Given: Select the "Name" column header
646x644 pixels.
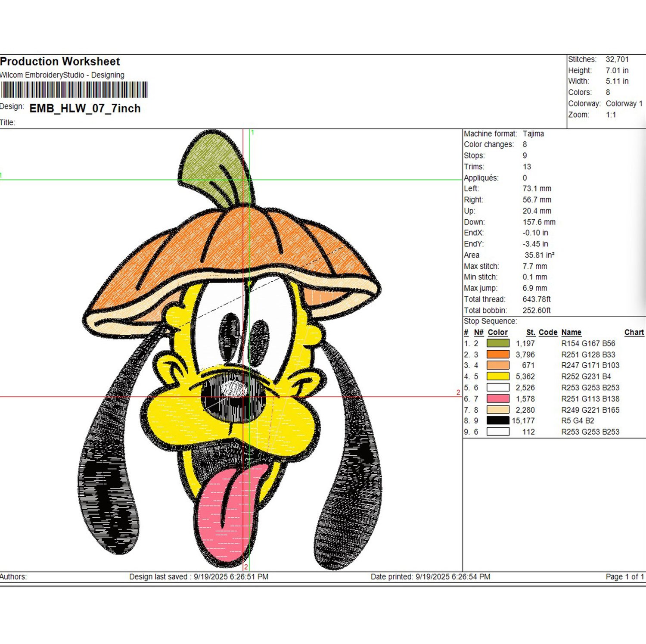Looking at the screenshot, I should pos(571,333).
